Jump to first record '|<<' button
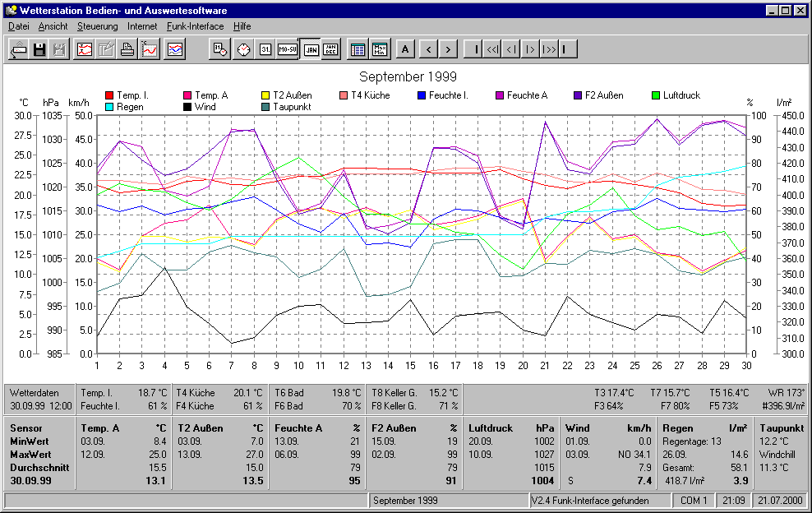812x513 pixels. 492,49
